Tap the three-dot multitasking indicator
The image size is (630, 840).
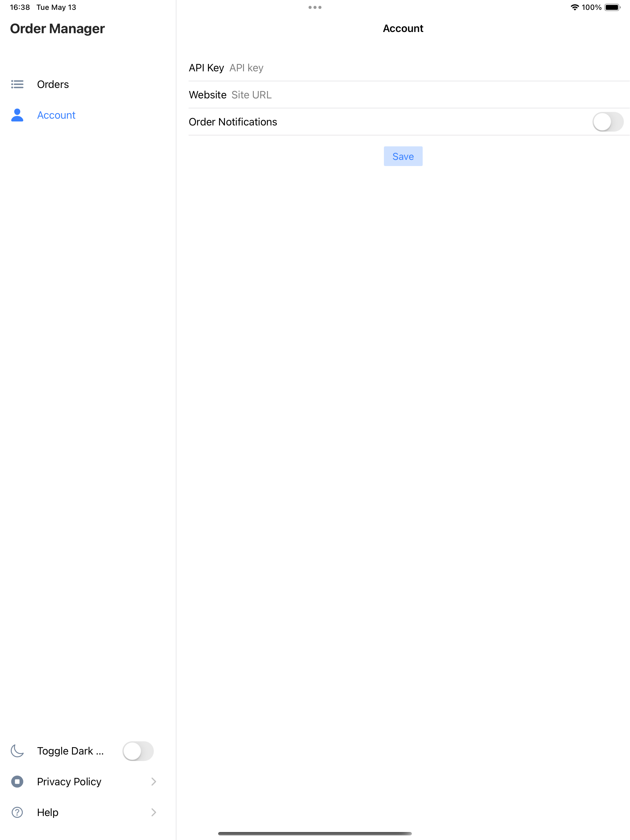[315, 7]
